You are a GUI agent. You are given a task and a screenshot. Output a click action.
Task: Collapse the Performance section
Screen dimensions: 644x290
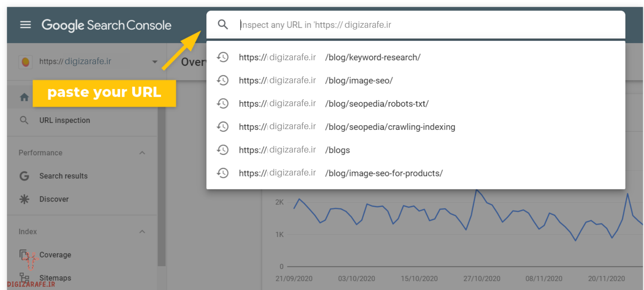[142, 153]
